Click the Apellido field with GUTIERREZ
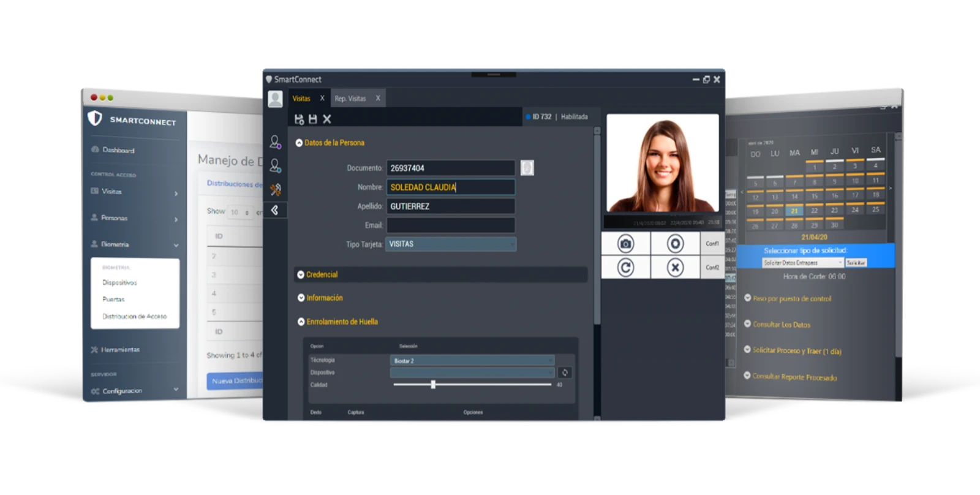Viewport: 980px width, 495px height. click(451, 206)
